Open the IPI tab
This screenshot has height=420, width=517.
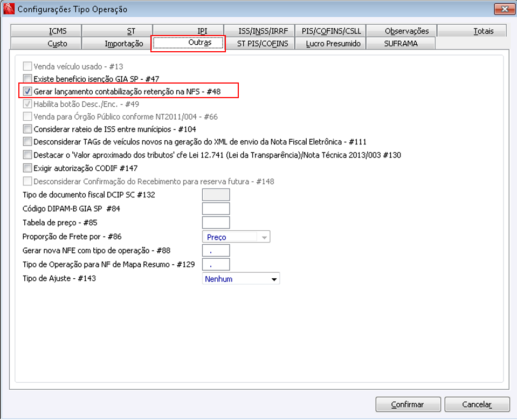tap(188, 31)
